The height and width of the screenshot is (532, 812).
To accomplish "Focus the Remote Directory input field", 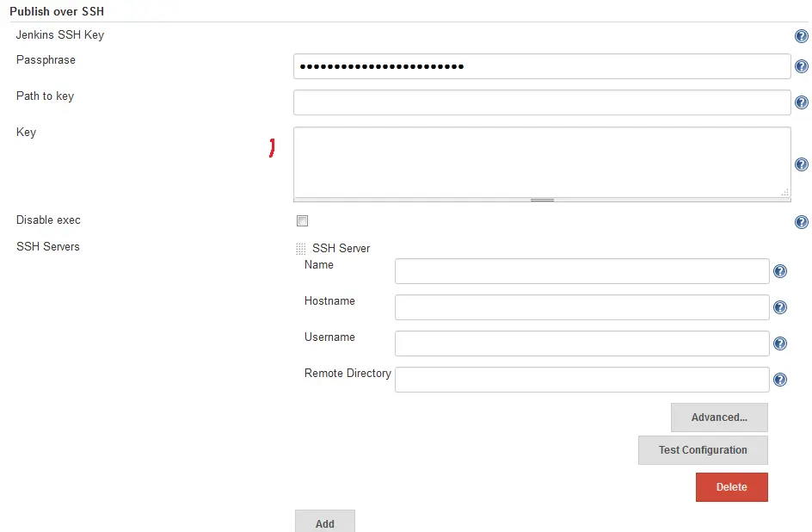I will coord(581,380).
